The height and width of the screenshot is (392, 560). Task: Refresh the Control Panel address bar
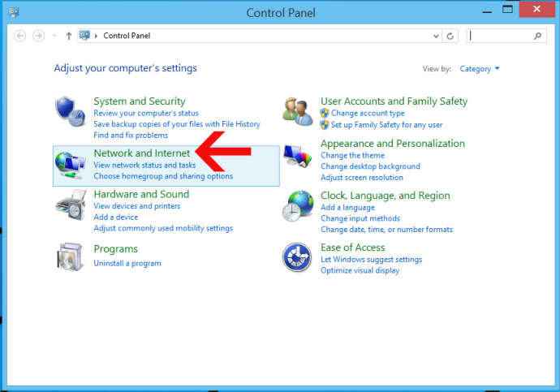450,36
